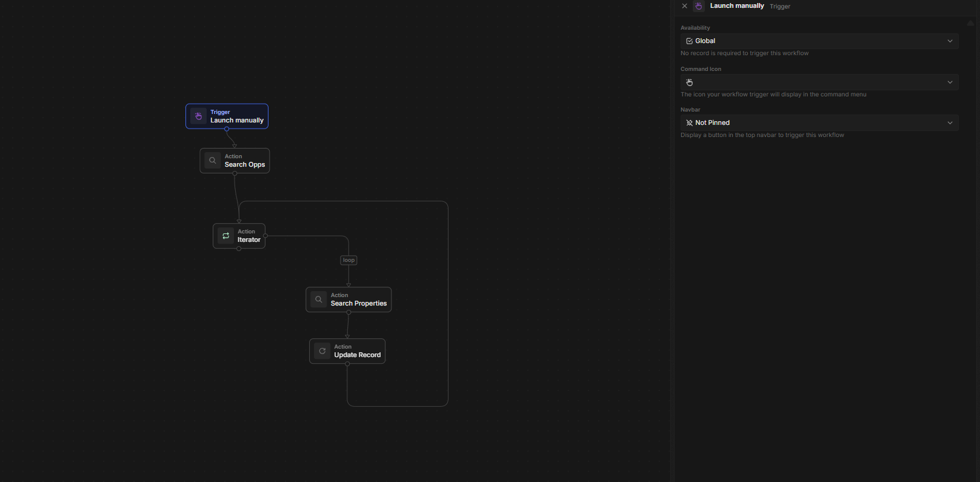The width and height of the screenshot is (980, 482).
Task: Click "Display a button in the top navbar" hint
Action: click(762, 135)
